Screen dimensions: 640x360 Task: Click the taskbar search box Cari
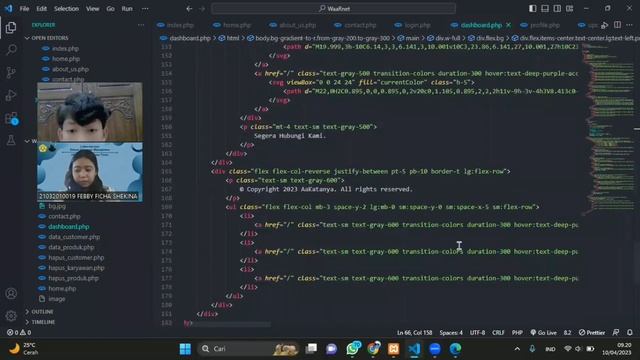coord(248,349)
